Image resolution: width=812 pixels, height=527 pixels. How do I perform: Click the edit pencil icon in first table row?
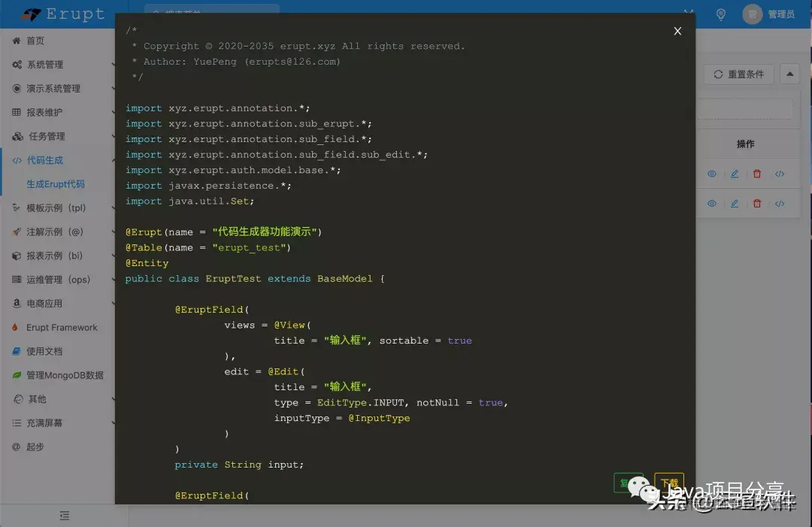[735, 174]
